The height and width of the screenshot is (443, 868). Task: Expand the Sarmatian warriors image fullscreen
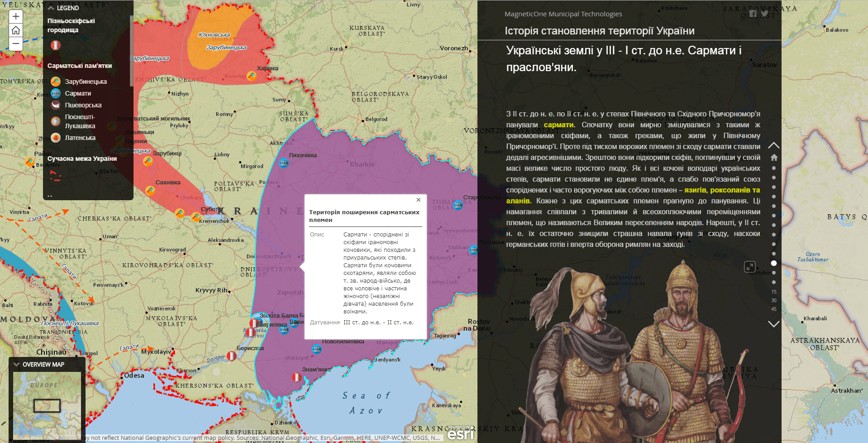tap(750, 267)
